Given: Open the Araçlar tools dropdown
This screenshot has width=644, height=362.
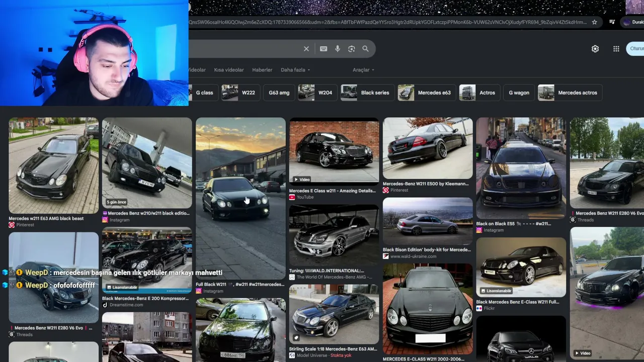Looking at the screenshot, I should tap(363, 70).
